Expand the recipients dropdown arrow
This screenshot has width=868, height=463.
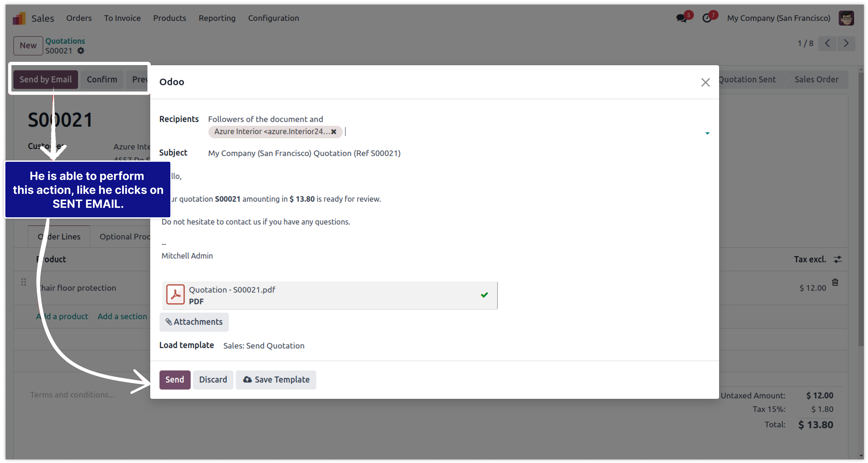click(707, 133)
